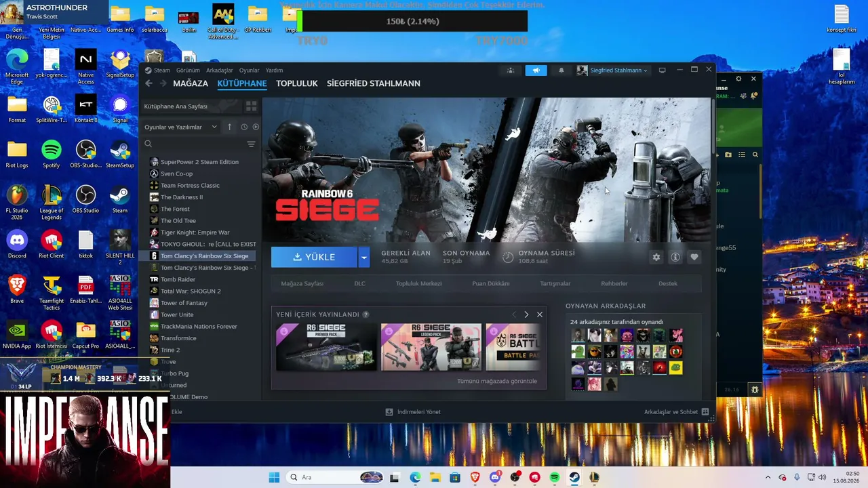Click 'Tümünü mağazada görüntüle' link
This screenshot has width=868, height=488.
[497, 381]
